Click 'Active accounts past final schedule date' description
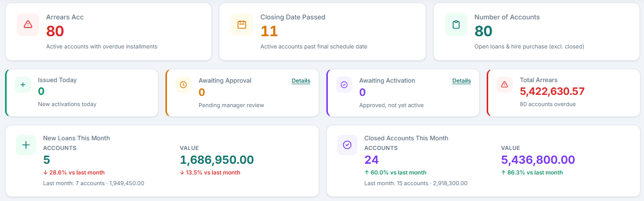 click(x=314, y=46)
